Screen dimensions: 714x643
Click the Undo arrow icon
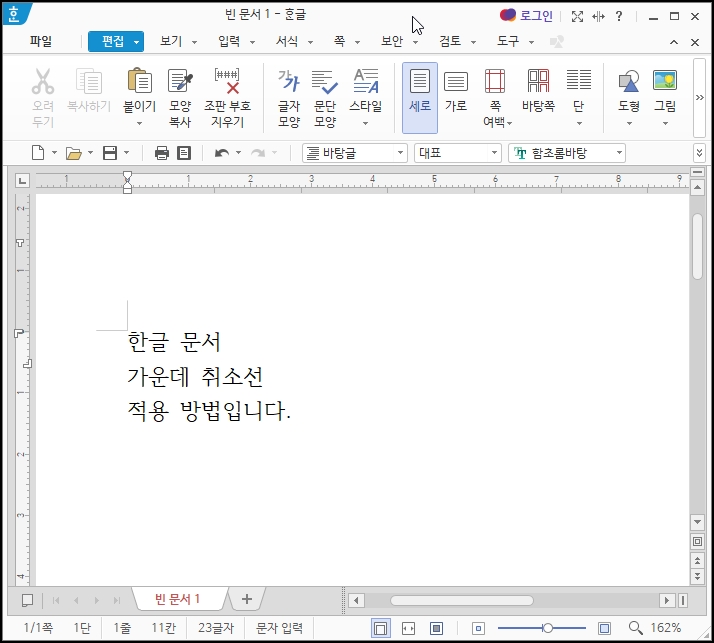tap(222, 153)
